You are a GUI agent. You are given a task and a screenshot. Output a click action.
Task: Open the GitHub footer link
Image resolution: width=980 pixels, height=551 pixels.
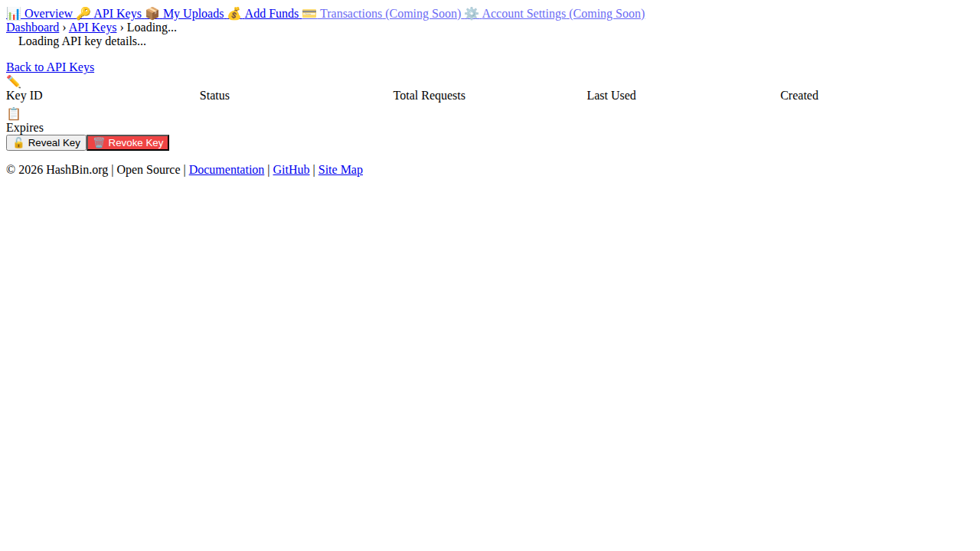[291, 170]
